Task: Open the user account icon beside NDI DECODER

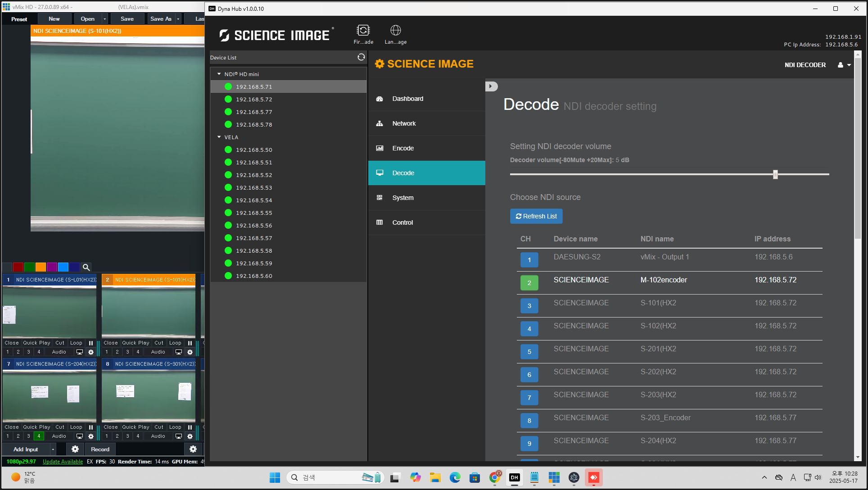Action: click(840, 65)
